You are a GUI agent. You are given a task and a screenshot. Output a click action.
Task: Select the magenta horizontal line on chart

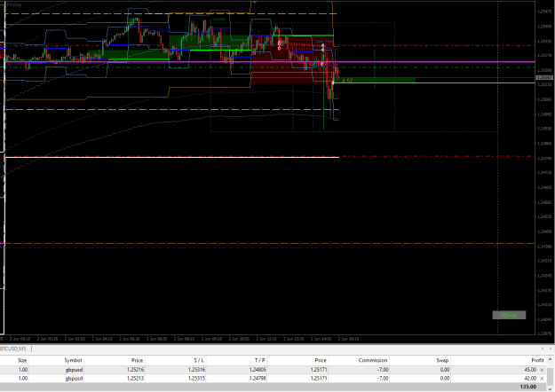coord(269,62)
